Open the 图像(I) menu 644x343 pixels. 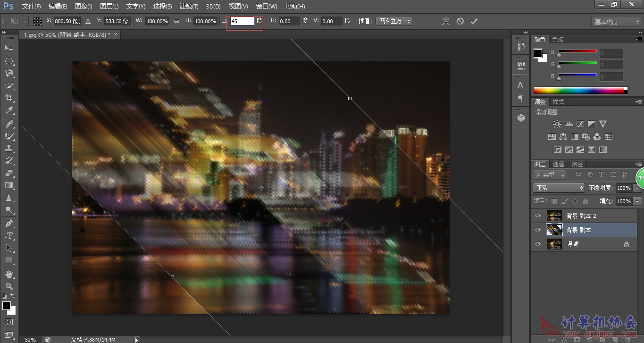click(x=84, y=6)
